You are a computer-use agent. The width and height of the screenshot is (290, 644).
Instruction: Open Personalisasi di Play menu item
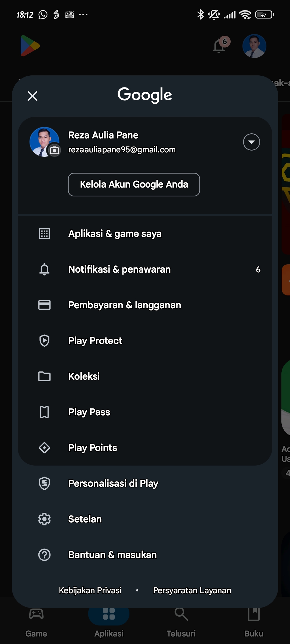pyautogui.click(x=113, y=484)
